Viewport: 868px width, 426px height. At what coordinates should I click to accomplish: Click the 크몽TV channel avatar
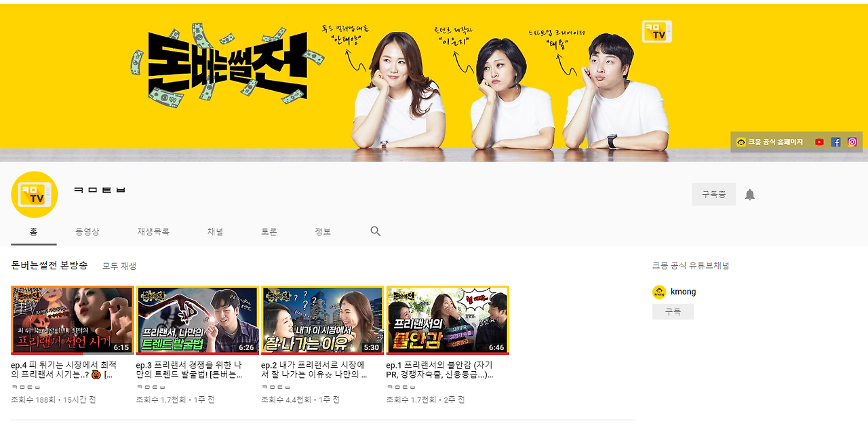34,193
